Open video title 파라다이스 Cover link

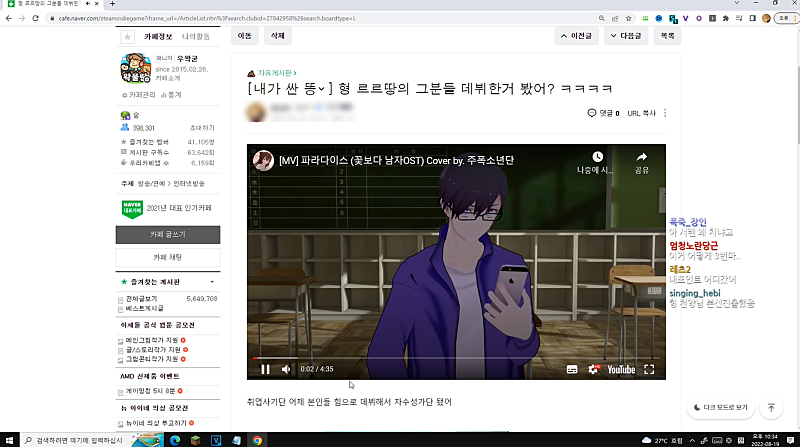[x=396, y=161]
